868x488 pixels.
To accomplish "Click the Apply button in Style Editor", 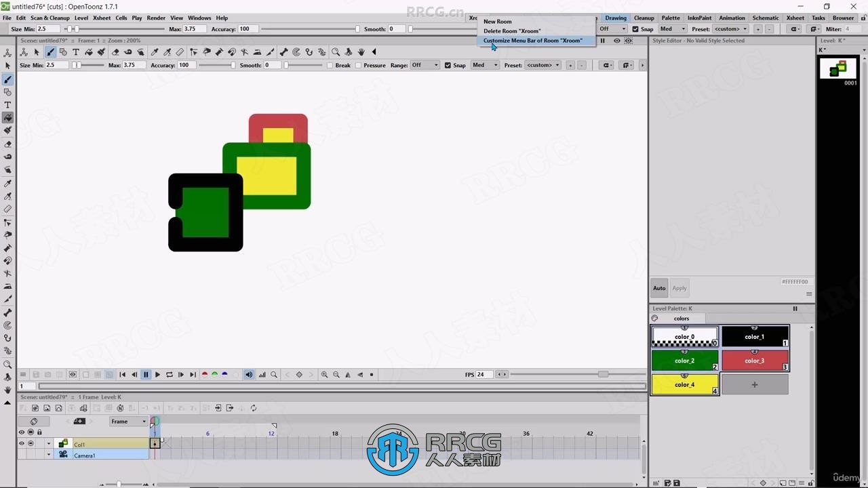I will click(679, 288).
